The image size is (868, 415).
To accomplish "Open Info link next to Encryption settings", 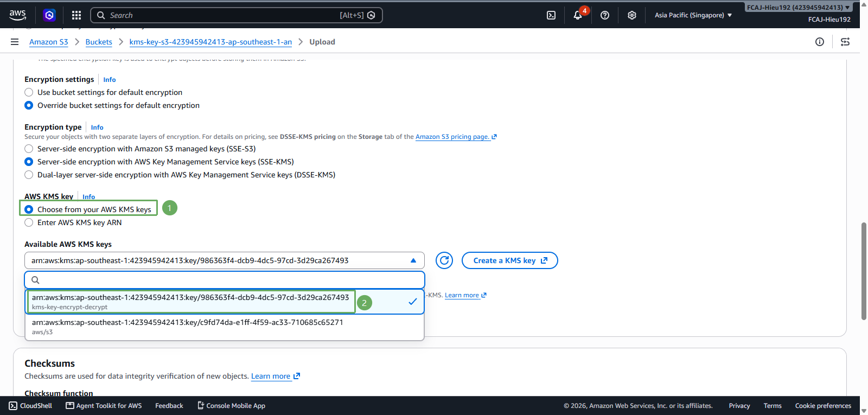I will 110,80.
